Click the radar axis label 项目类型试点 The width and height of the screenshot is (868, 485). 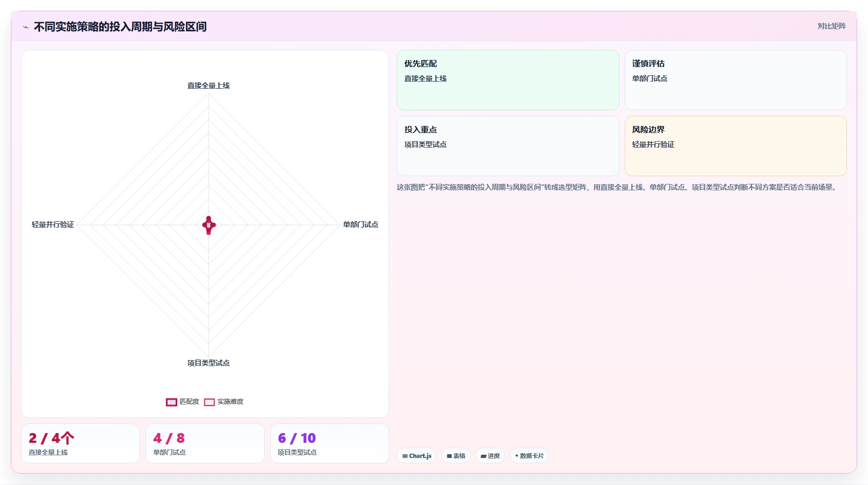pyautogui.click(x=209, y=363)
